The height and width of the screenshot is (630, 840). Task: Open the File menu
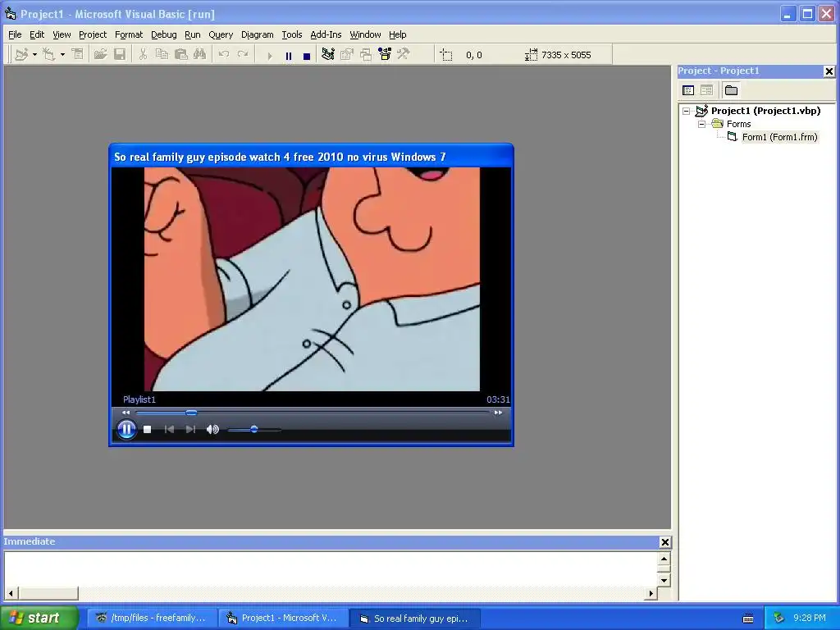[15, 34]
